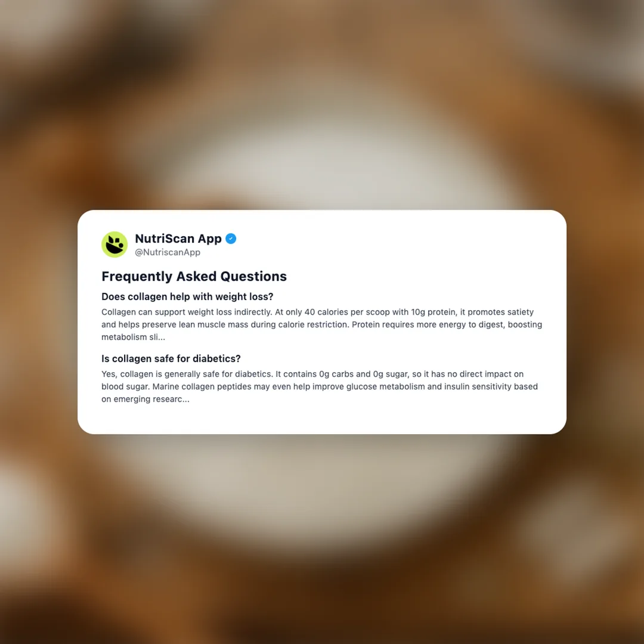644x644 pixels.
Task: Click the "promotes satiety" words in the answer
Action: (500, 312)
